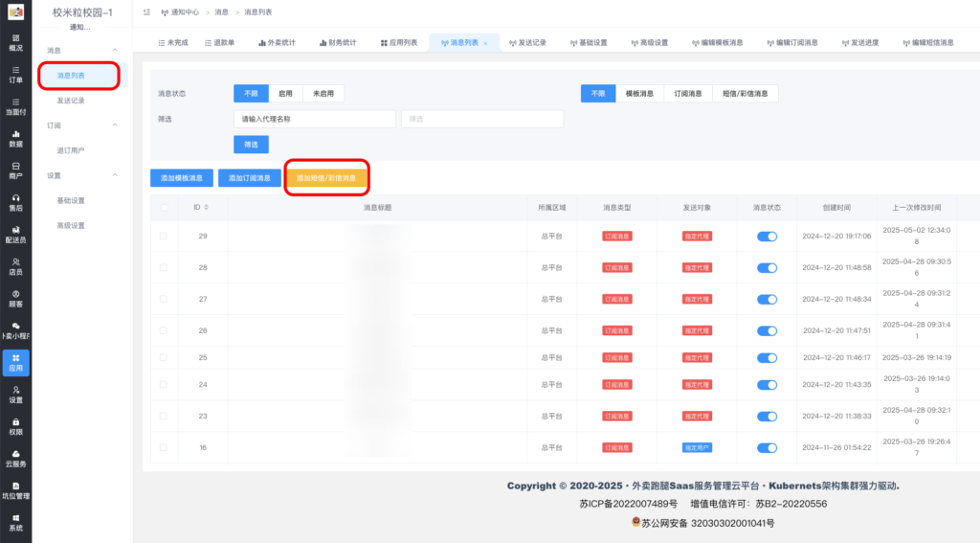980x543 pixels.
Task: Switch to the 未完成 tab
Action: coord(173,42)
